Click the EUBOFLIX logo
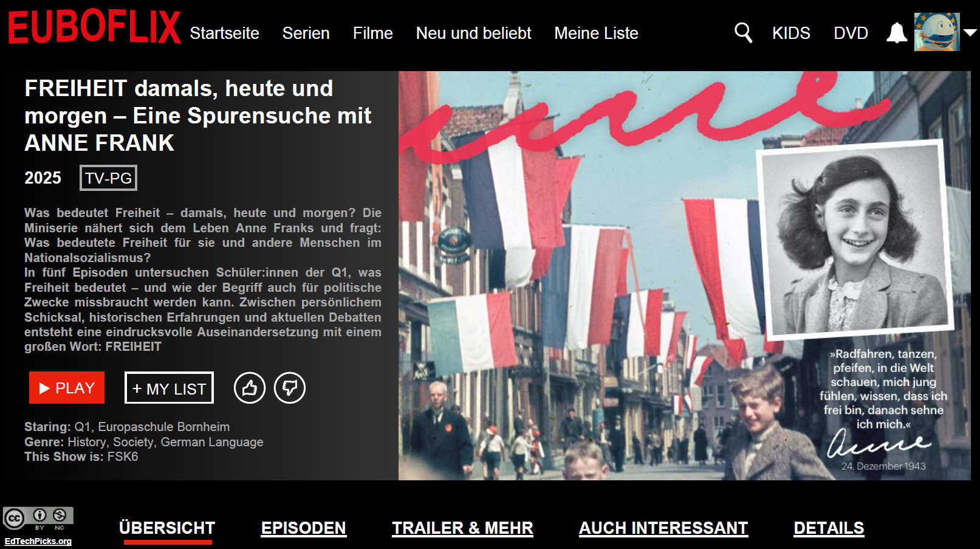The image size is (980, 549). coord(94,27)
